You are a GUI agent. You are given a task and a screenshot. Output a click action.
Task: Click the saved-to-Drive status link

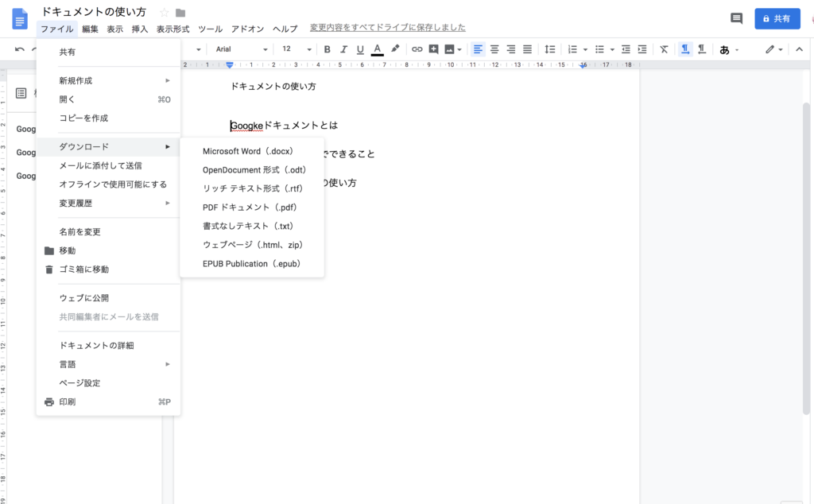[x=388, y=28]
